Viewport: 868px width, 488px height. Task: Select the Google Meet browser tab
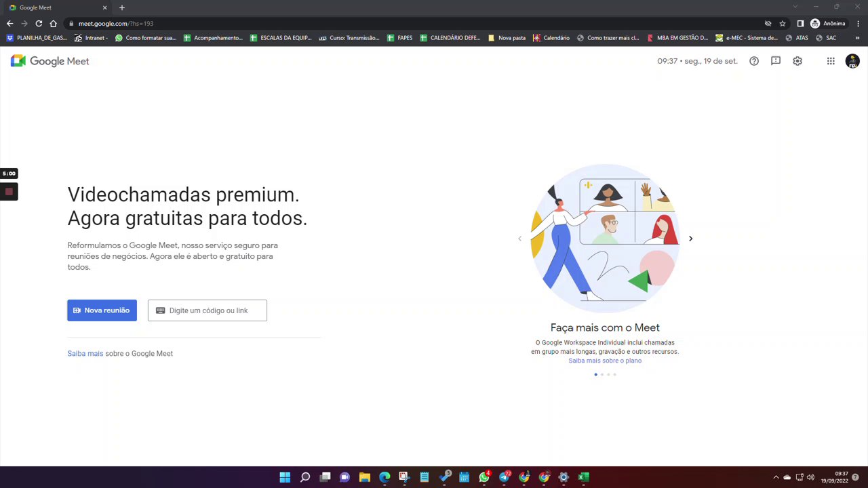click(x=58, y=7)
